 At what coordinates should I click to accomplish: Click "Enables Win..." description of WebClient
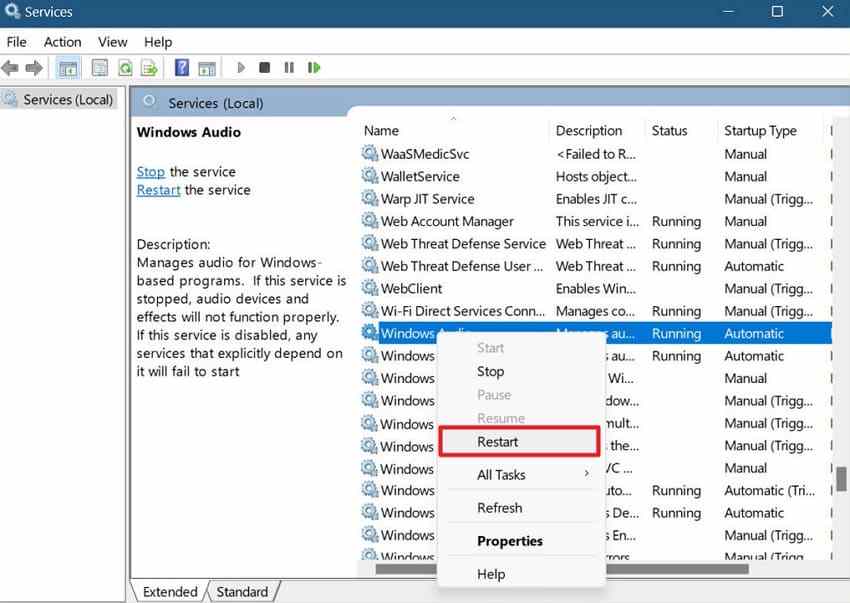[x=596, y=288]
